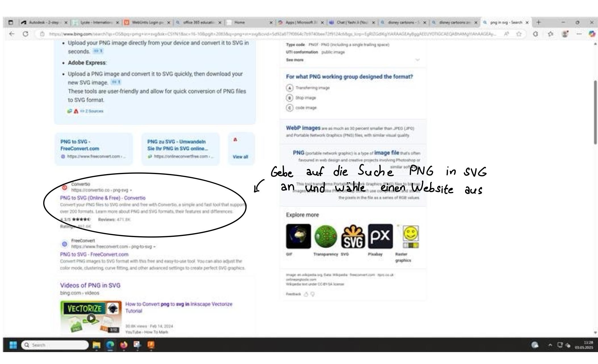Expand the FreeConvert result URL dropdown arrow
This screenshot has width=598, height=364.
[x=154, y=247]
